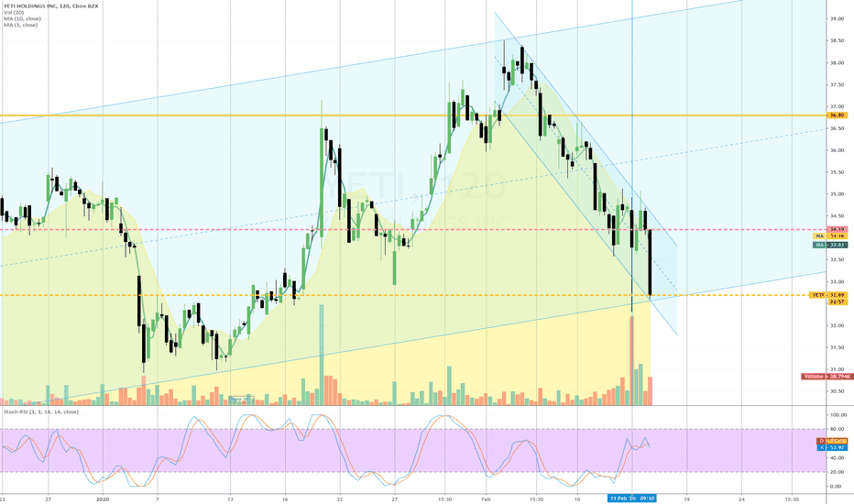854x504 pixels.
Task: Click the teal MA 33.83 value label
Action: pyautogui.click(x=830, y=246)
